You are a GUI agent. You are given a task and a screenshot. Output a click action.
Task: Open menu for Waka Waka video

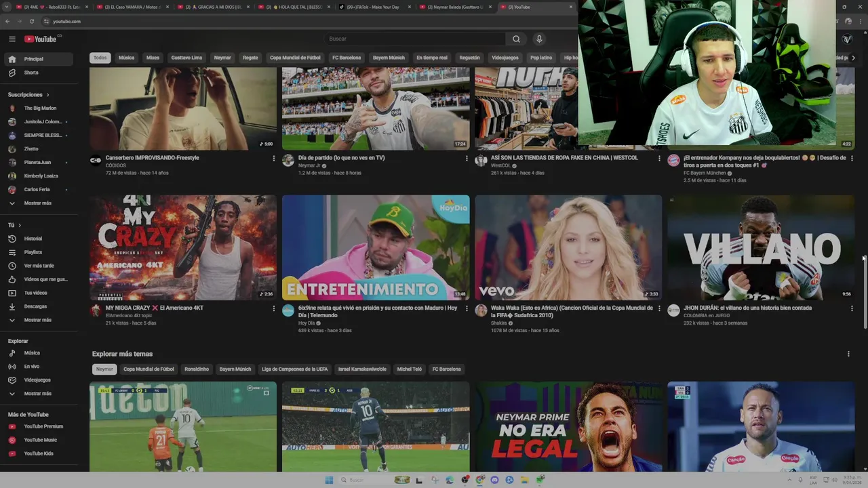659,308
